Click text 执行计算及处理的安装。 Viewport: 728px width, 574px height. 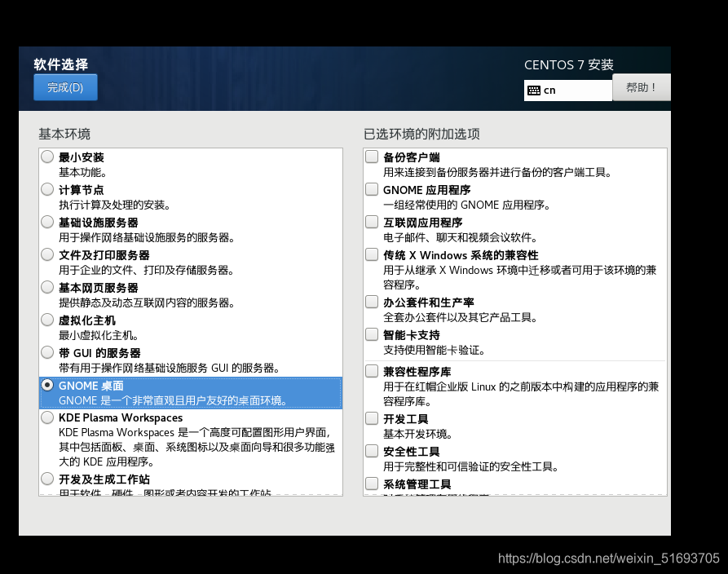115,205
